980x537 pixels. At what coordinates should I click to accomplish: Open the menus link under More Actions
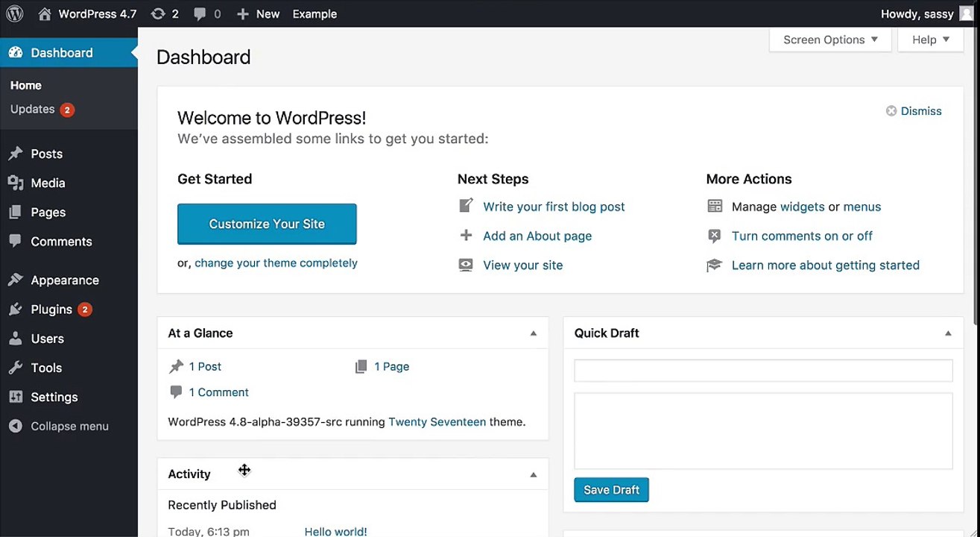click(862, 207)
